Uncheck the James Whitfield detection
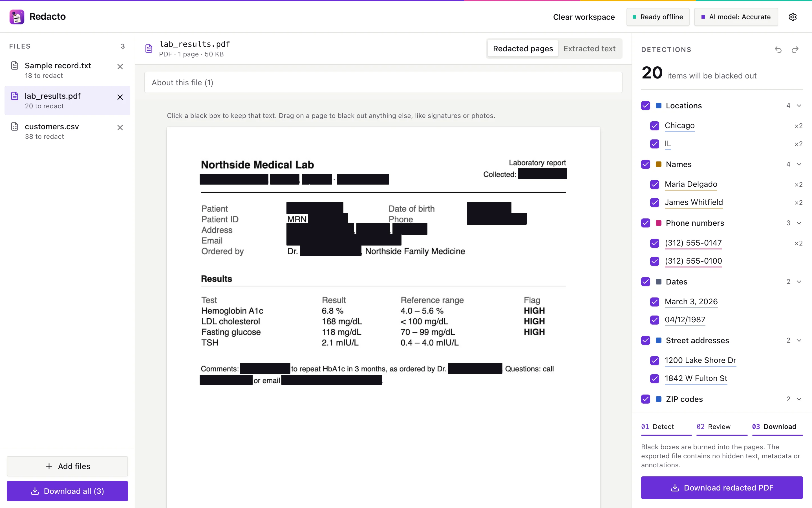 click(655, 203)
